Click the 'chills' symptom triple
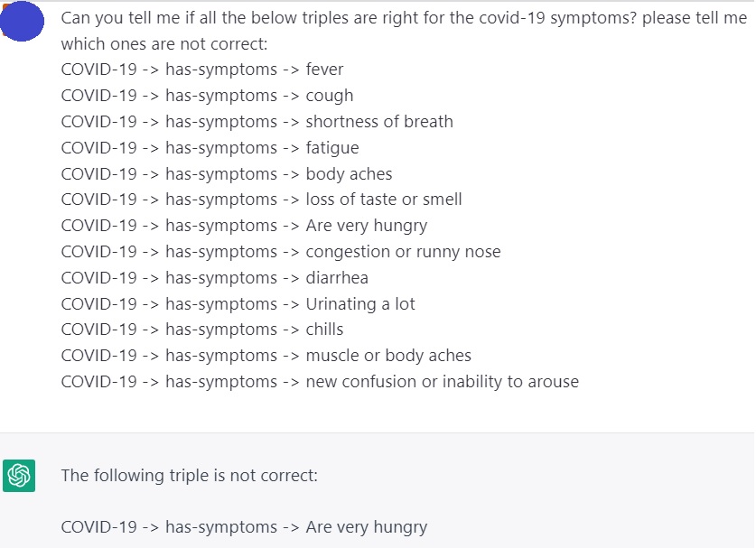Screen dimensions: 756x548 coord(202,330)
